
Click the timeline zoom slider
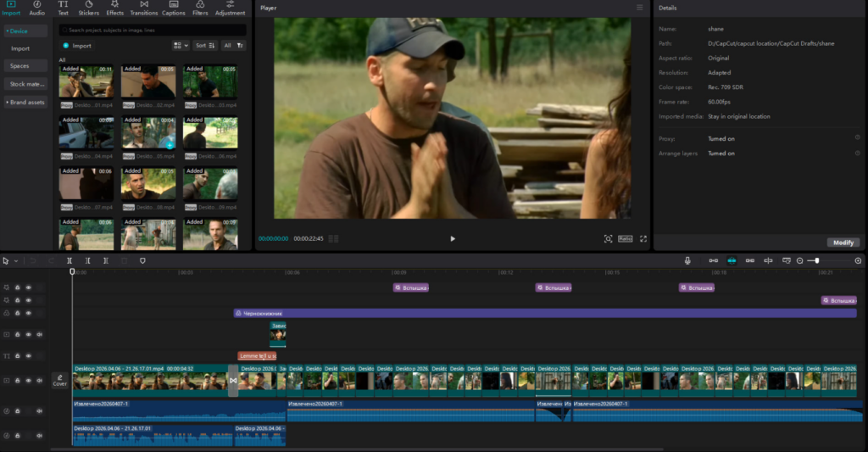coord(818,261)
